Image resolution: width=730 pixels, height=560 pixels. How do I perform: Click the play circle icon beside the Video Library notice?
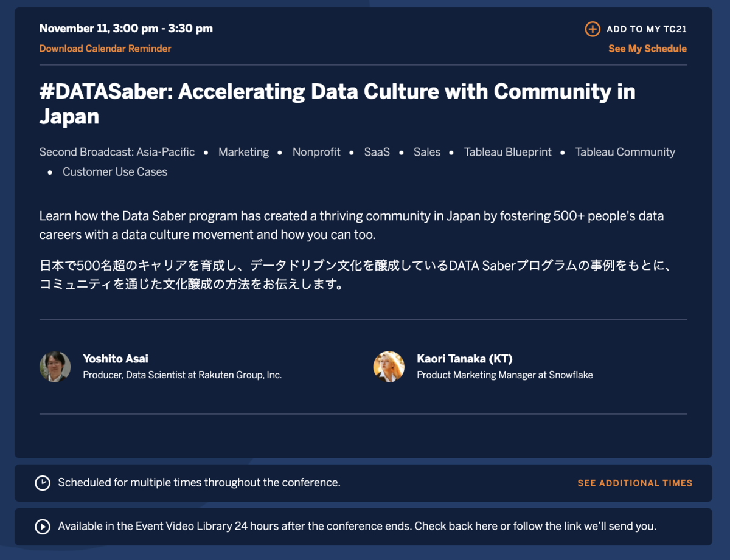click(x=42, y=527)
